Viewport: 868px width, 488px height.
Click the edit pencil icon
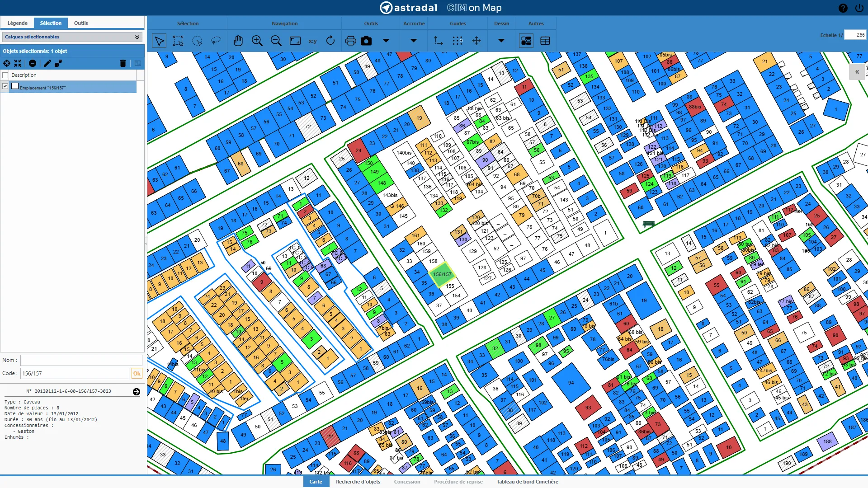[47, 63]
